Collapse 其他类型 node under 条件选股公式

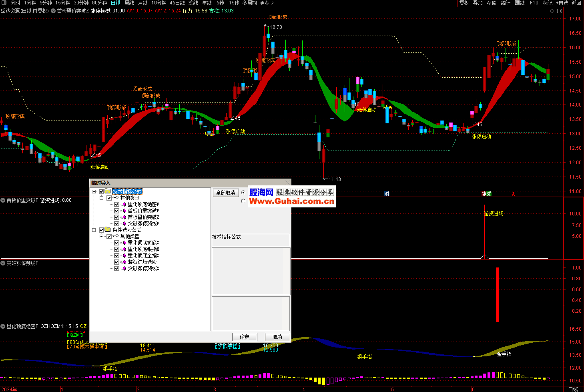(x=102, y=236)
